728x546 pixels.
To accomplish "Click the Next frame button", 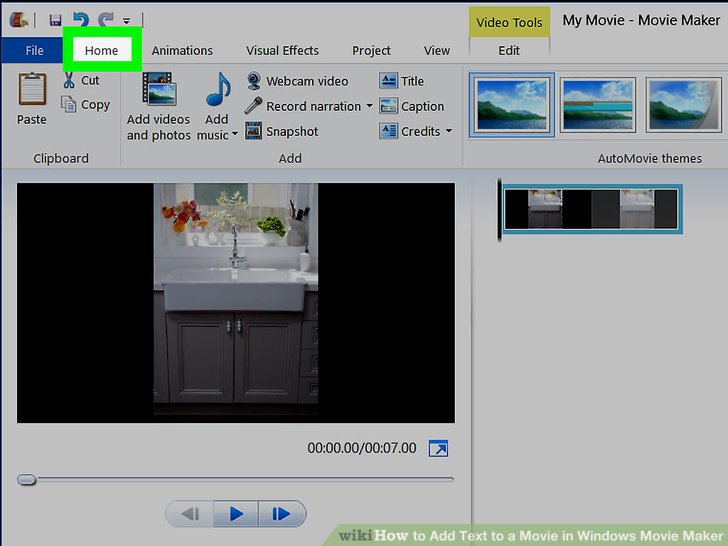I will [x=281, y=514].
